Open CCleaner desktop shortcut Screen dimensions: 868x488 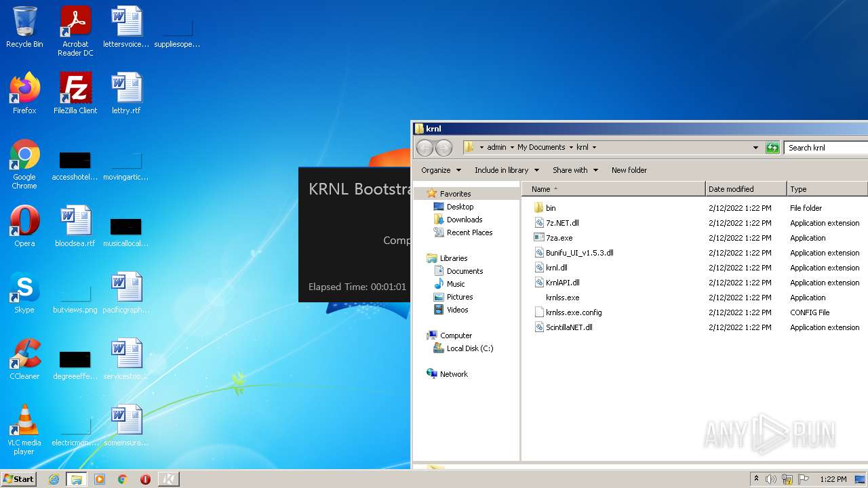tap(24, 359)
